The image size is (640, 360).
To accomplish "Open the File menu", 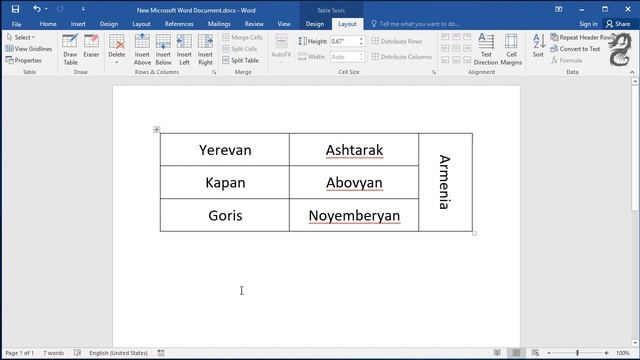I will click(x=16, y=24).
